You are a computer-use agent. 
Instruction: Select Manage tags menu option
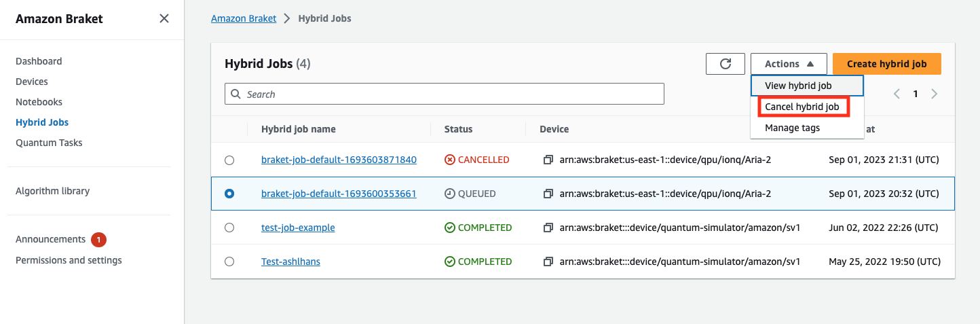pos(793,128)
